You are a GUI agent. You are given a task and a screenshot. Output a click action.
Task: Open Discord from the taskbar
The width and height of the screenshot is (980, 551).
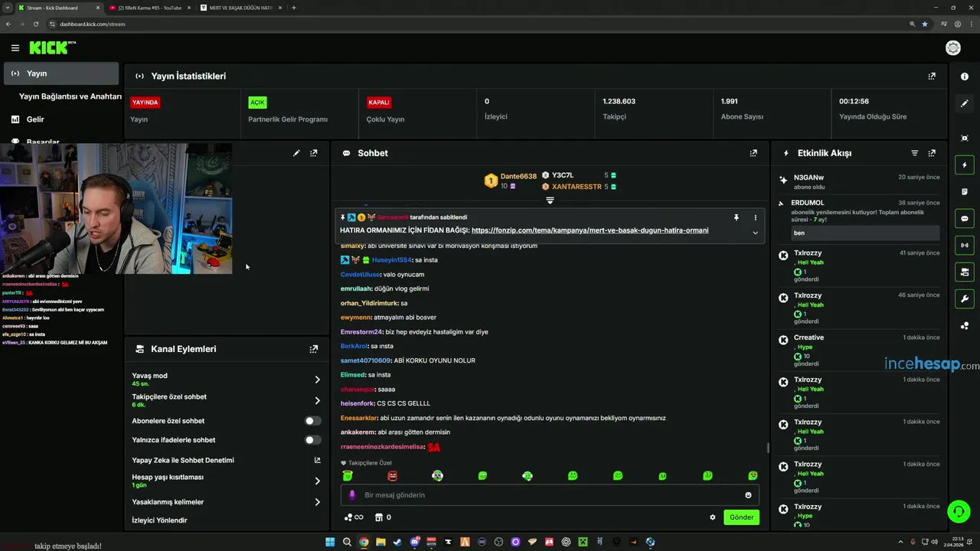tap(414, 542)
